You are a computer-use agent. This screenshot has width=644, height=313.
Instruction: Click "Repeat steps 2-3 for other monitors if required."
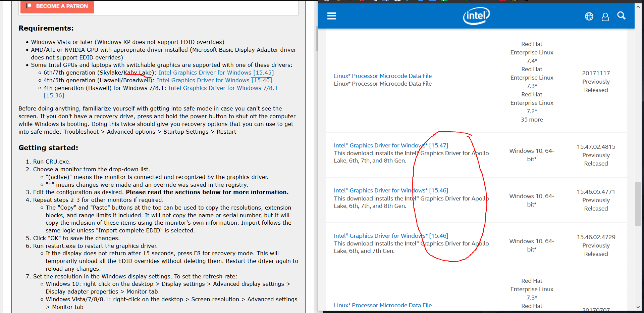(98, 200)
